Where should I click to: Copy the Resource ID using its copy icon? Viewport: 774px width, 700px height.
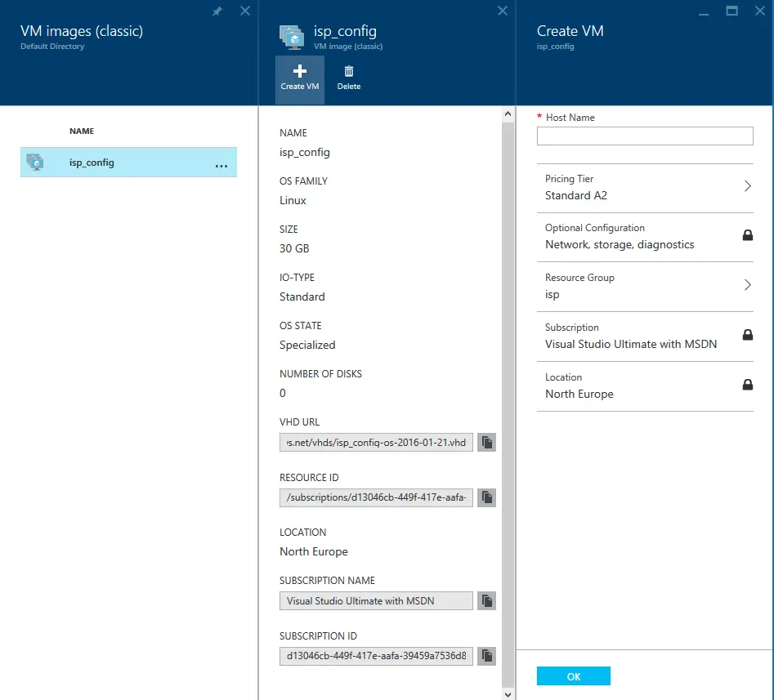pyautogui.click(x=486, y=497)
